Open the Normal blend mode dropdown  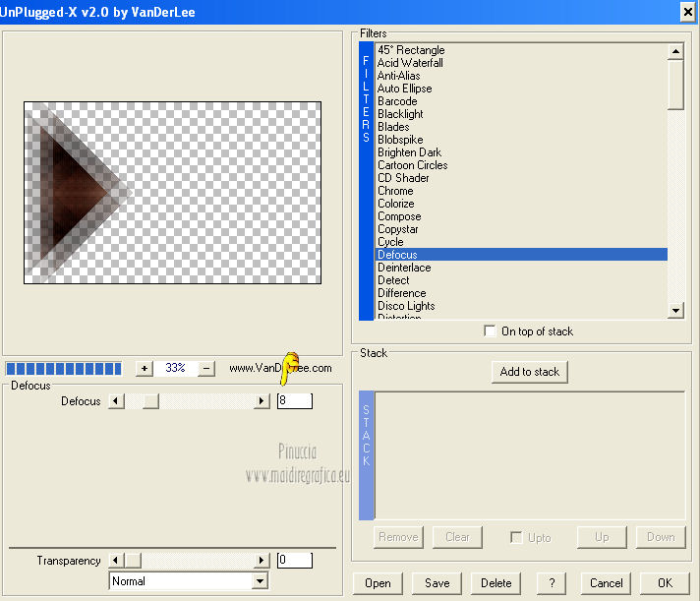[260, 581]
